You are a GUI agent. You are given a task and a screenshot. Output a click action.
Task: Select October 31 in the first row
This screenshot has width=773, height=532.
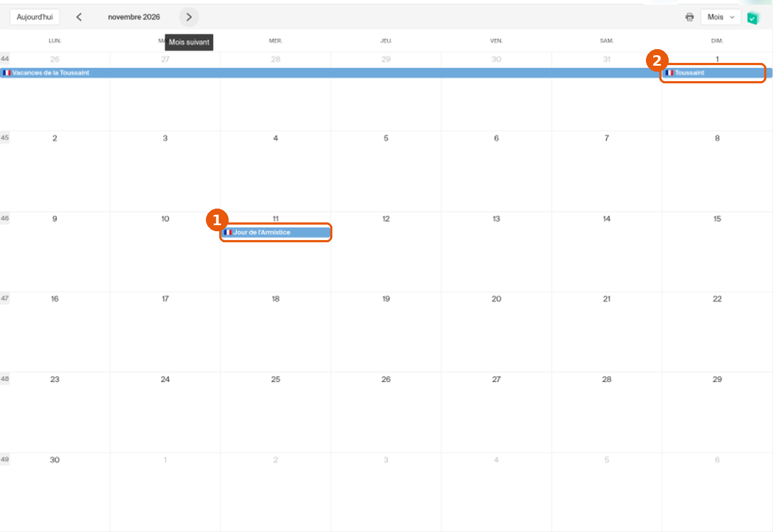pyautogui.click(x=607, y=59)
